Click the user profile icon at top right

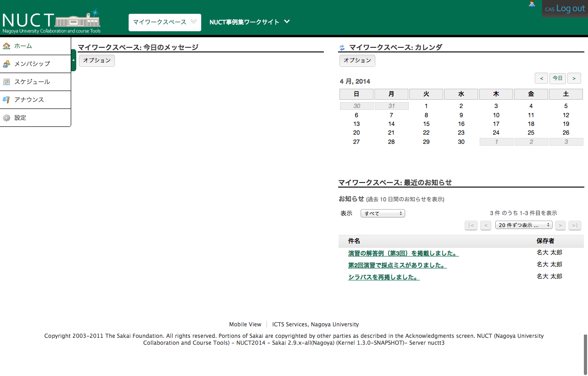pyautogui.click(x=532, y=4)
